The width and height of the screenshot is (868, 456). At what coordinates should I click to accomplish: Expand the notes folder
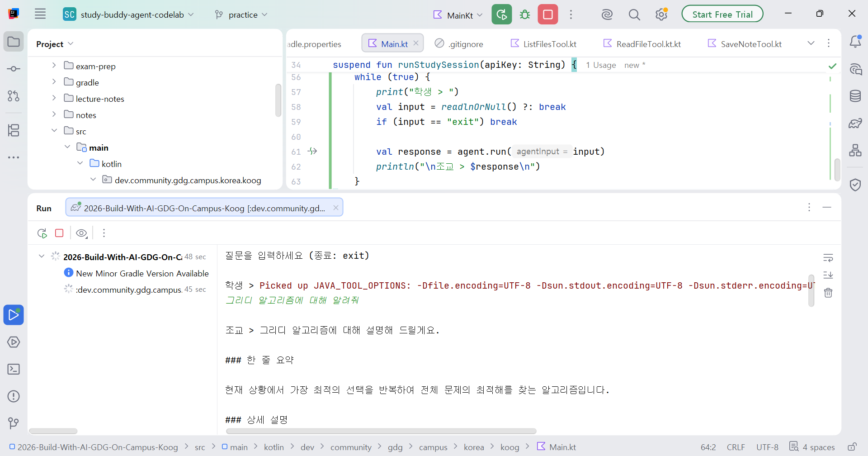pos(54,114)
